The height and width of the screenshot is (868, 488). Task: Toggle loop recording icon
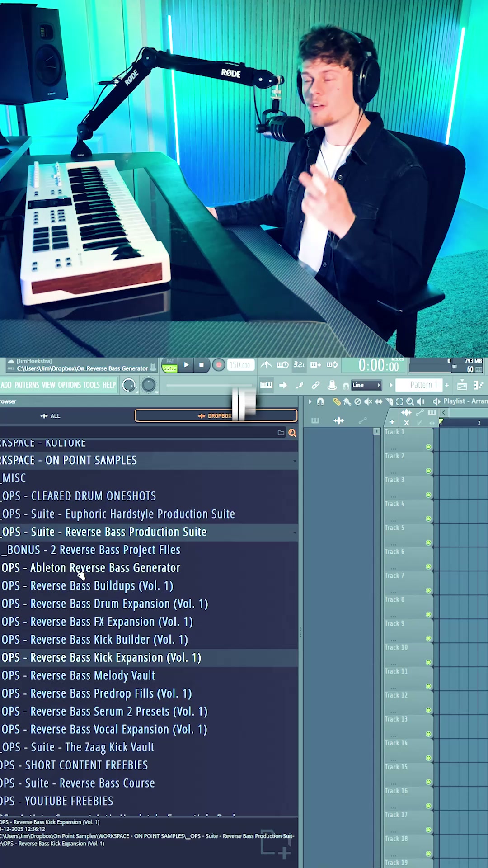tap(332, 365)
